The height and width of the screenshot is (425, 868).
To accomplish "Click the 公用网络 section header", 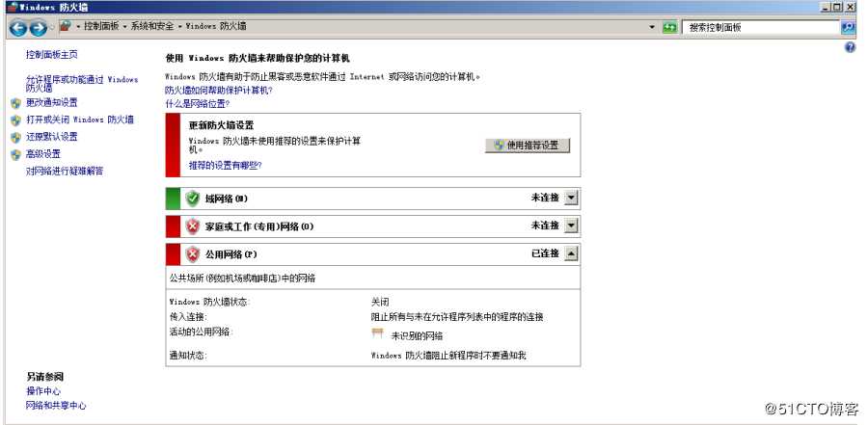I will (373, 254).
